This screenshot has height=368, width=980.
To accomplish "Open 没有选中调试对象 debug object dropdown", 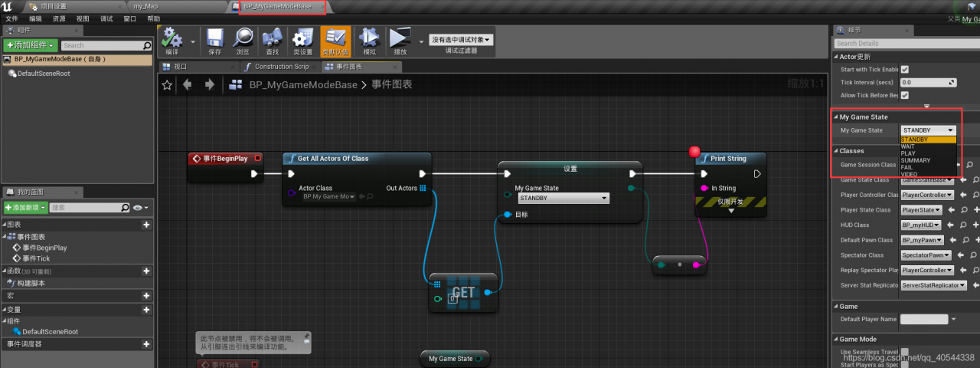I will click(461, 39).
